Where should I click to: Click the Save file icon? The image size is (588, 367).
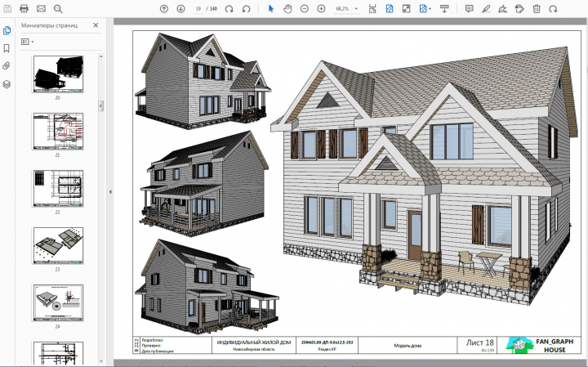click(7, 8)
